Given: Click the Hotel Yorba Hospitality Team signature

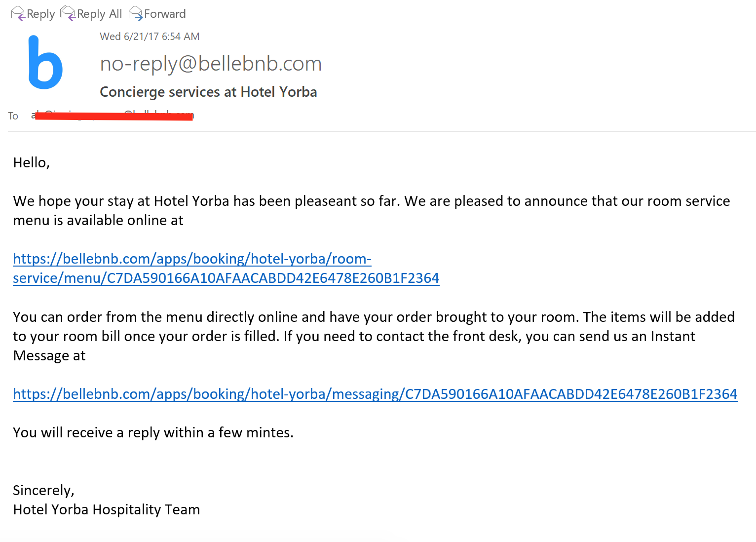Looking at the screenshot, I should coord(107,509).
